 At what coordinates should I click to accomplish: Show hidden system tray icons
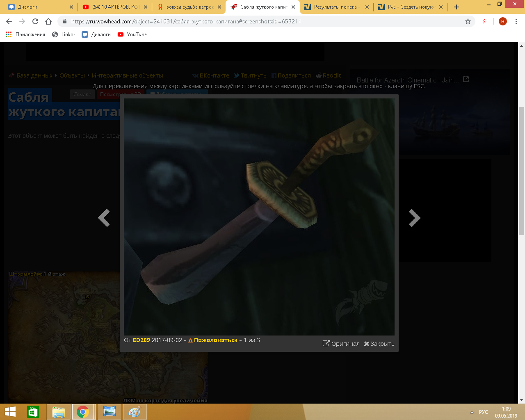coord(472,412)
